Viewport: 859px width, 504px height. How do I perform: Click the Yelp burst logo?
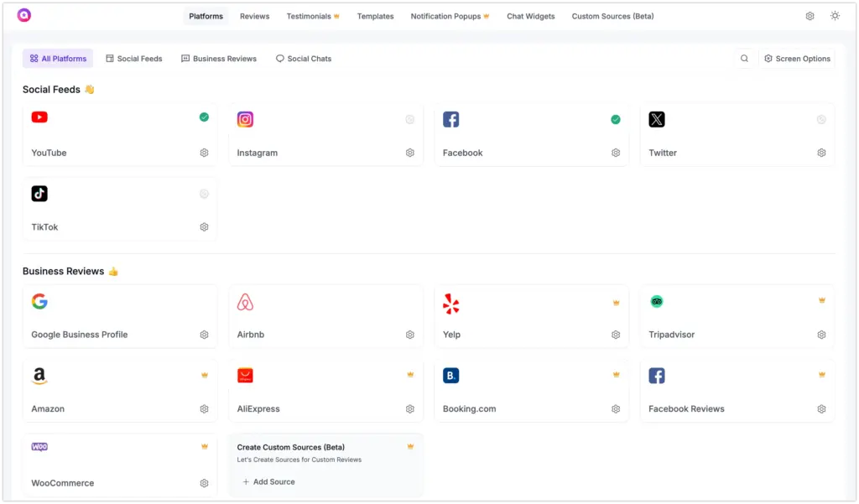450,304
